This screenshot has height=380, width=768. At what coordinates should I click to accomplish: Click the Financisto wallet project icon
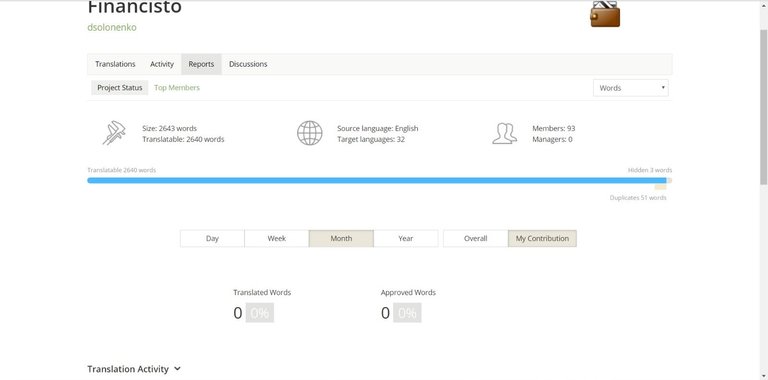pos(605,14)
